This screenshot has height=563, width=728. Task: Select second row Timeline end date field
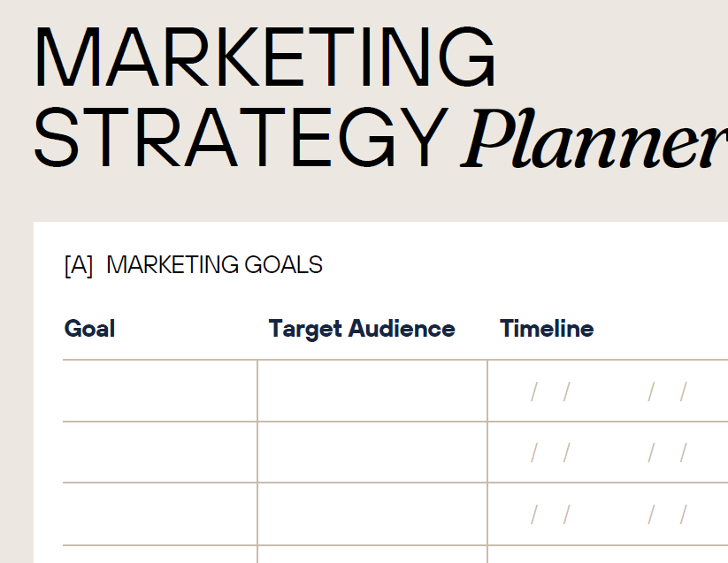point(667,453)
